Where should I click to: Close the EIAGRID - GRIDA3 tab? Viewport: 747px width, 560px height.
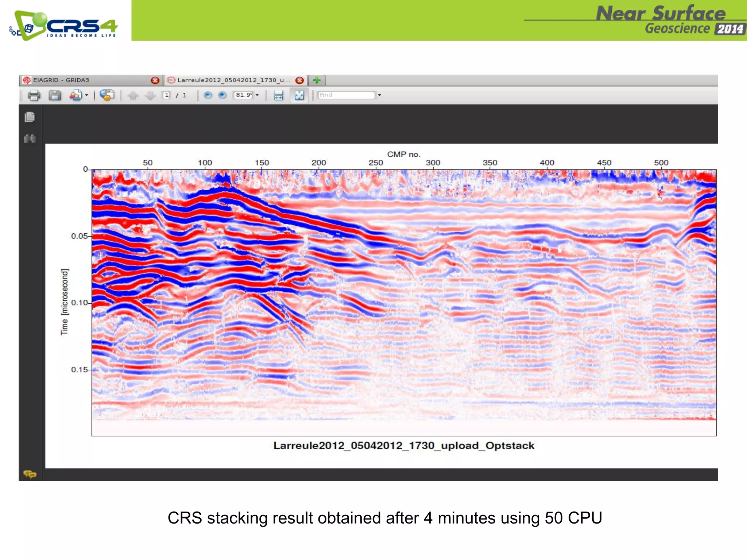[155, 80]
